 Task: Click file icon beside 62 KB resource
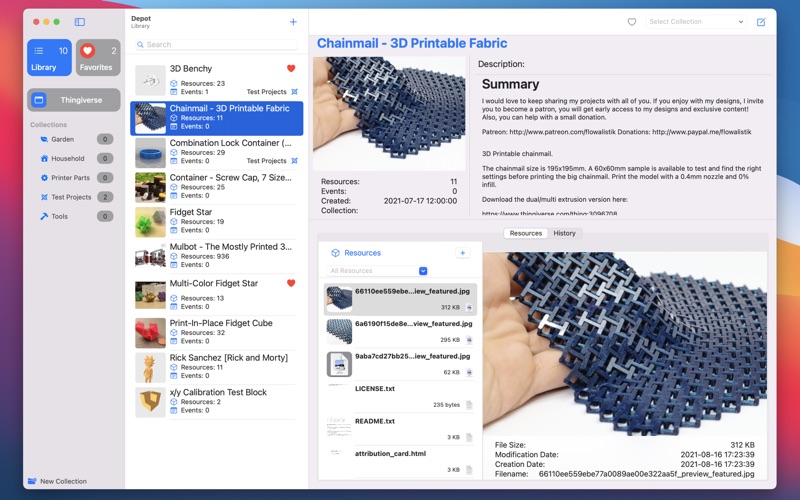pos(469,372)
